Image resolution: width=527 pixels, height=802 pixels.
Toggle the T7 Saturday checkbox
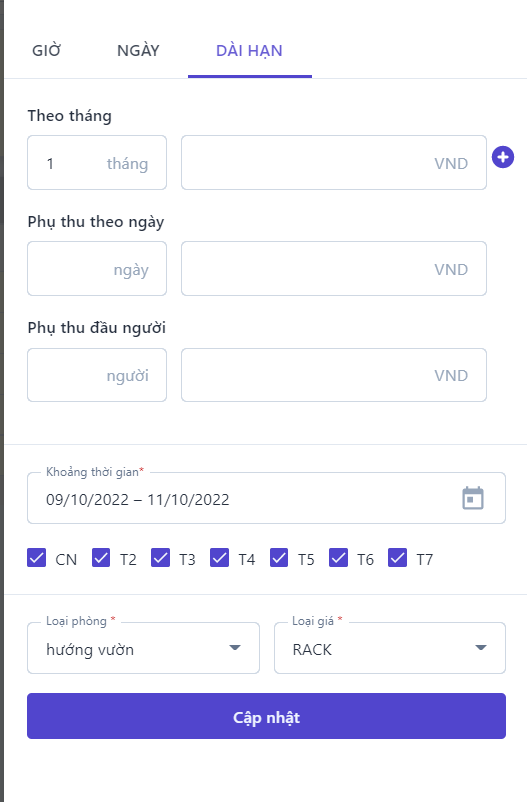tap(398, 558)
